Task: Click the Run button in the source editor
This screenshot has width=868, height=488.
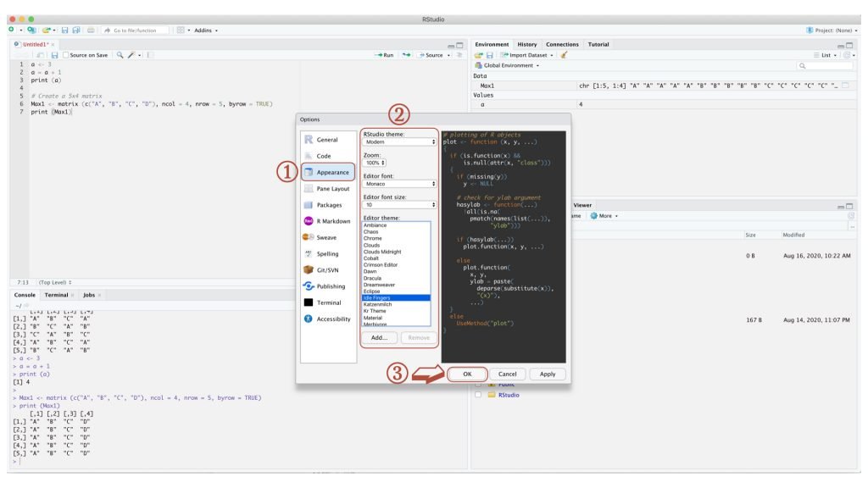Action: (384, 55)
